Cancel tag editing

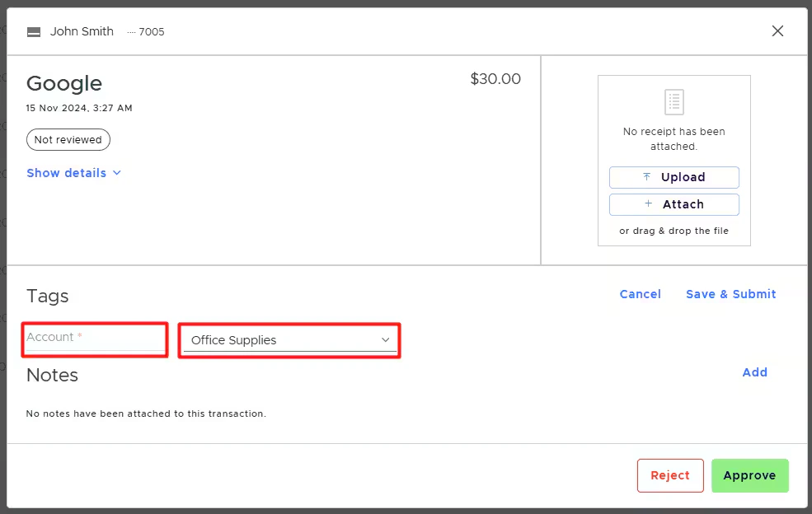coord(640,294)
